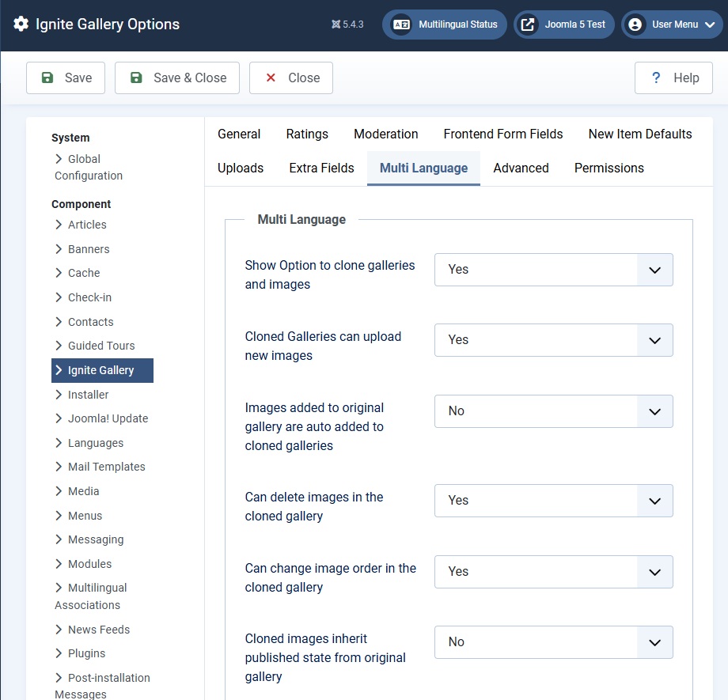Screen dimensions: 728x700
Task: Click the Joomla logo next to version 5.4.3
Action: tap(336, 25)
